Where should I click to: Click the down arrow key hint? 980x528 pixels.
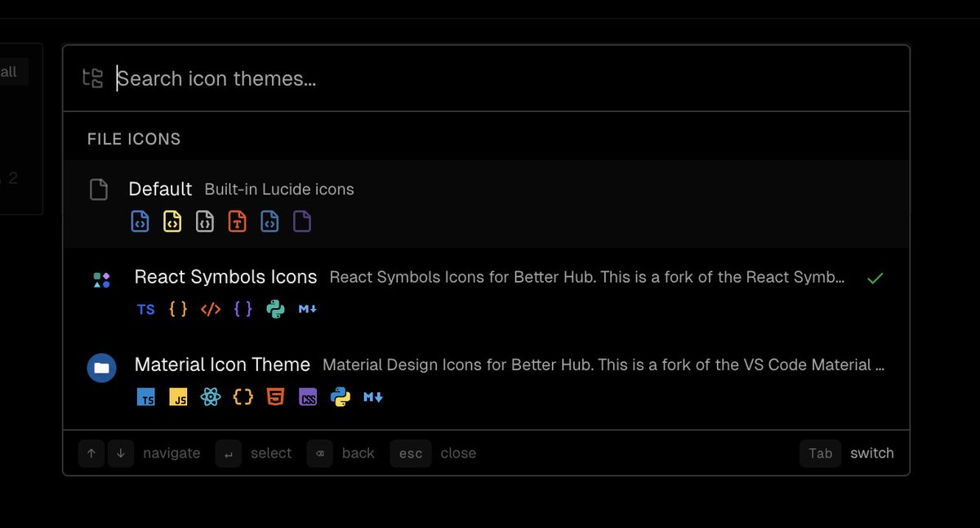coord(120,454)
